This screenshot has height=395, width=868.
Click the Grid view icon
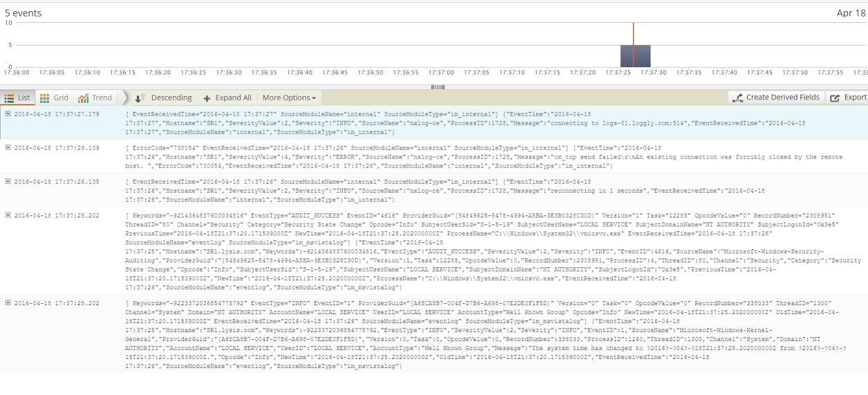[44, 98]
